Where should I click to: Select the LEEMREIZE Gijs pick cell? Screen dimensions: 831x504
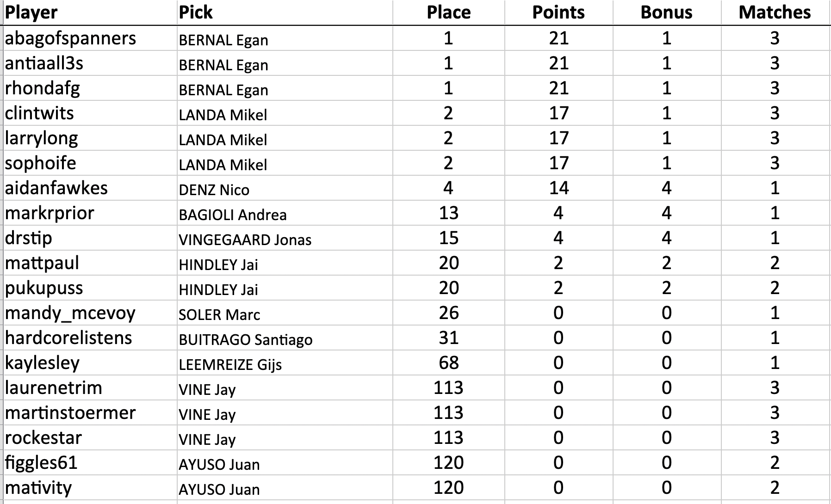[230, 364]
